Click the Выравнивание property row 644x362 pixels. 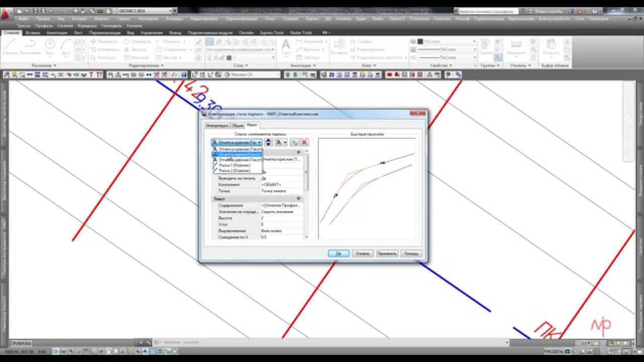point(258,231)
